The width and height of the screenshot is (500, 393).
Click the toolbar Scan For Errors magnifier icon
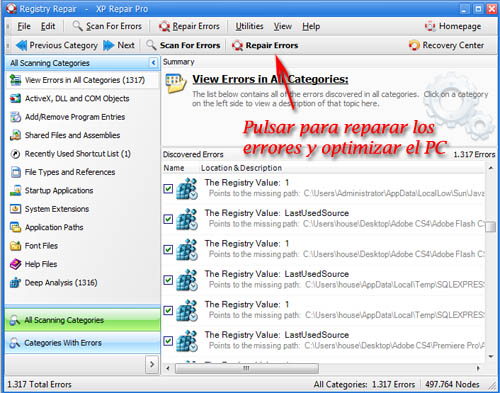coord(151,45)
